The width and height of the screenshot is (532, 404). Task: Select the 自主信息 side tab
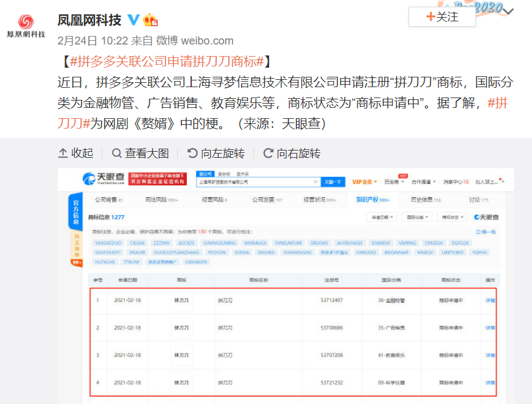tap(76, 246)
